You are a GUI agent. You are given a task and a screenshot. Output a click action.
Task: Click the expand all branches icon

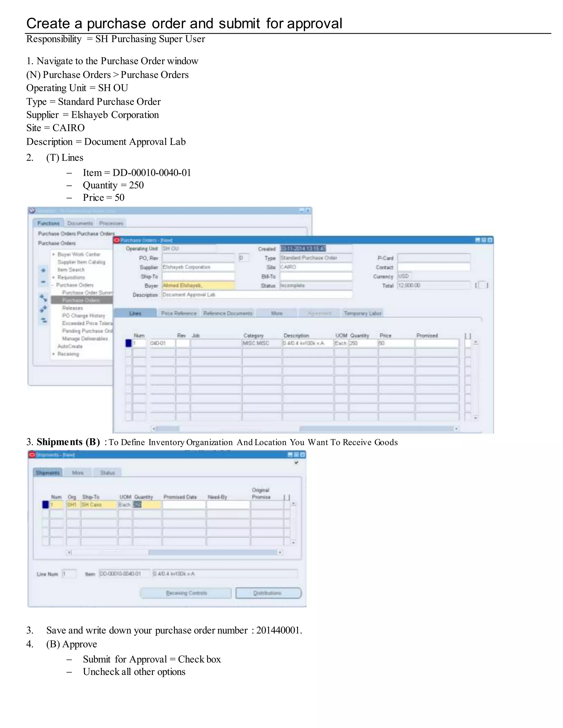pyautogui.click(x=43, y=309)
